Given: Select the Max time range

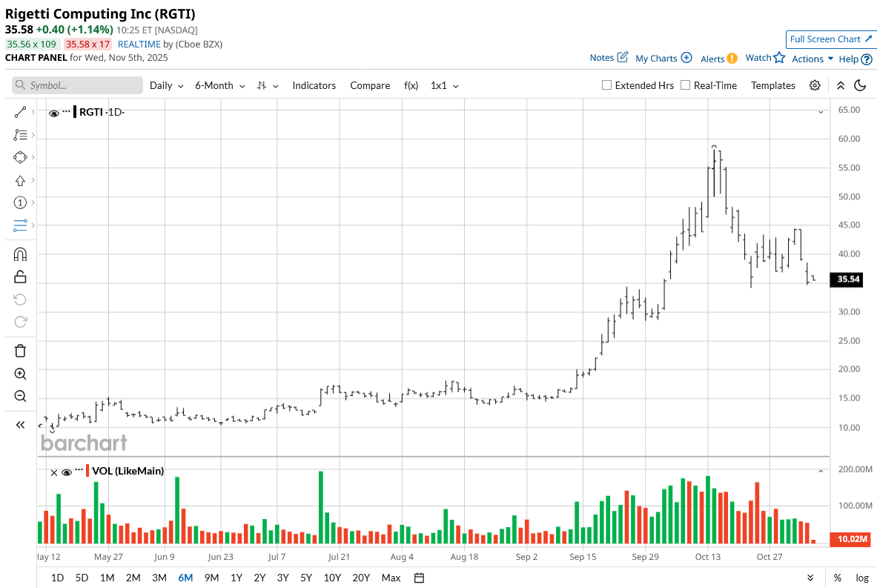Looking at the screenshot, I should [391, 578].
